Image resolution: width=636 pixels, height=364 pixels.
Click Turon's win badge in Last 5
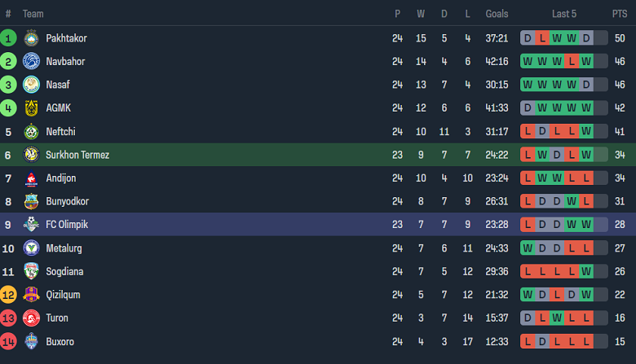point(557,318)
